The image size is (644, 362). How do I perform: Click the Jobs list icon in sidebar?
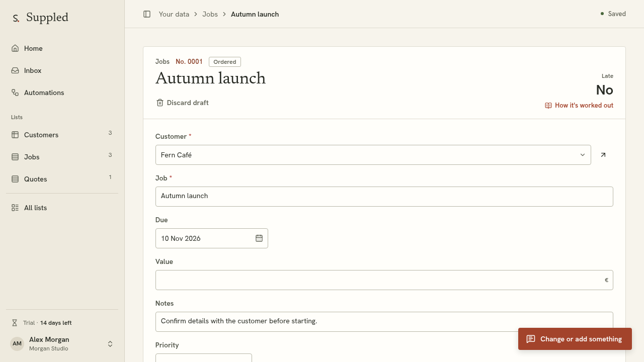15,157
